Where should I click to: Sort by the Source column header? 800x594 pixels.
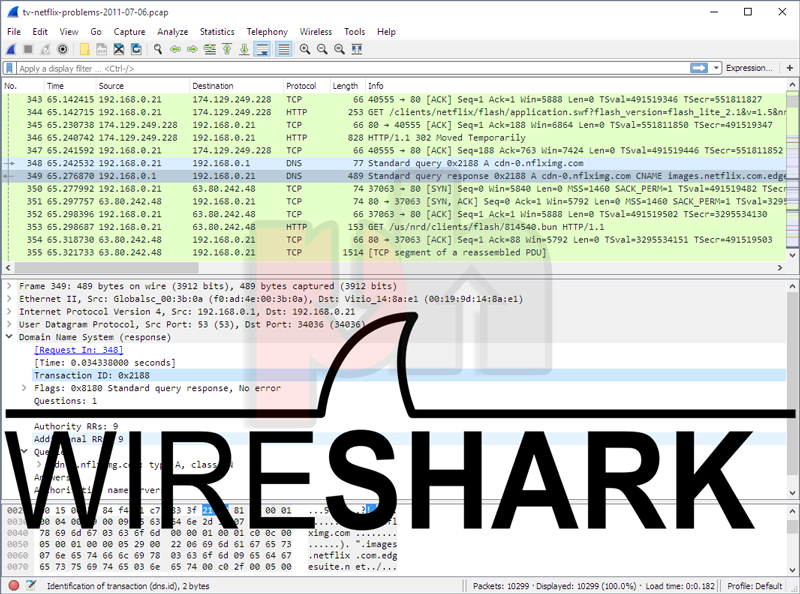[143, 86]
